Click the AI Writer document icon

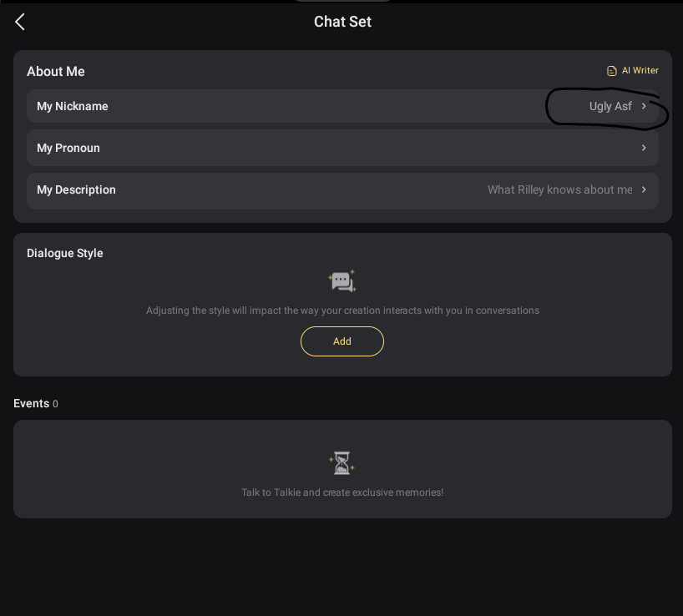(x=612, y=71)
